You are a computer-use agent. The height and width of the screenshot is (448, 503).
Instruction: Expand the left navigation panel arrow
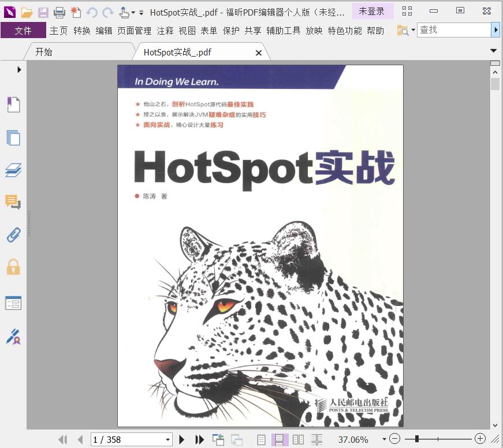[19, 70]
